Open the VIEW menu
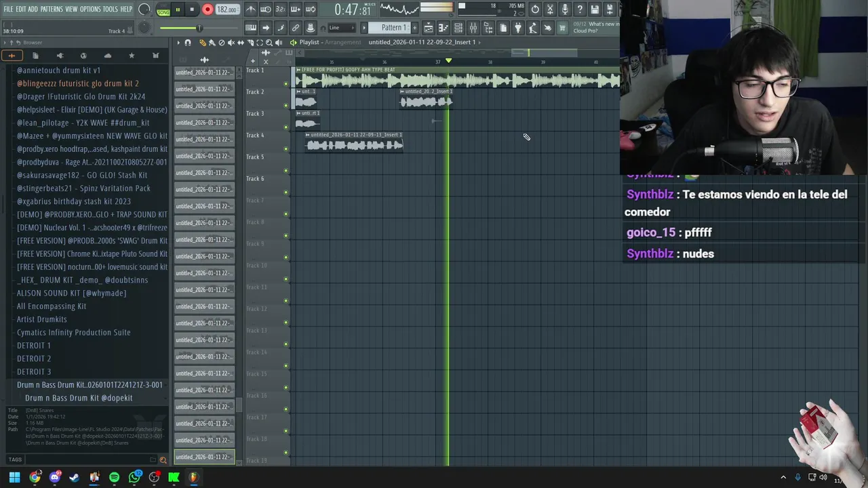The height and width of the screenshot is (488, 868). click(71, 9)
